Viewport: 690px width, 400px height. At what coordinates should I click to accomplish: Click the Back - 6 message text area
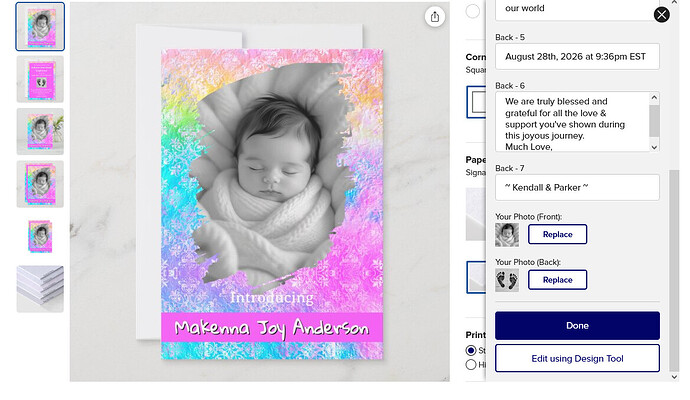tap(572, 122)
